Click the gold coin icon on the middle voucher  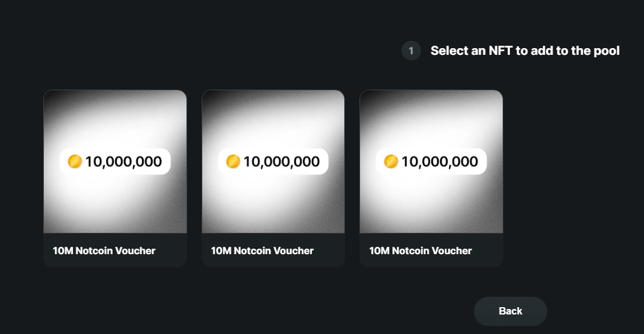coord(233,162)
